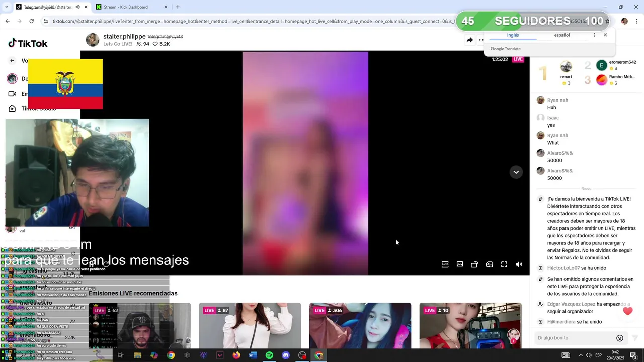Viewport: 644px width, 362px height.
Task: Open the Google Translate options menu
Action: [x=594, y=35]
